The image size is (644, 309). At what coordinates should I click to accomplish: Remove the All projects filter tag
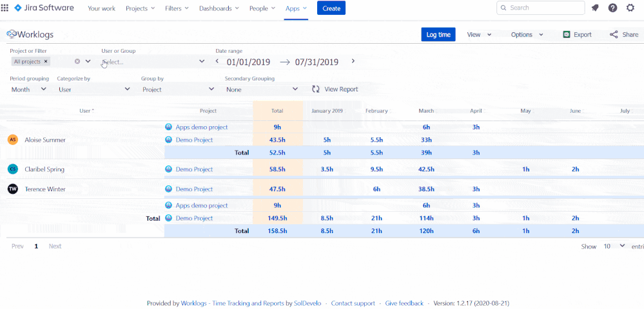(x=46, y=62)
